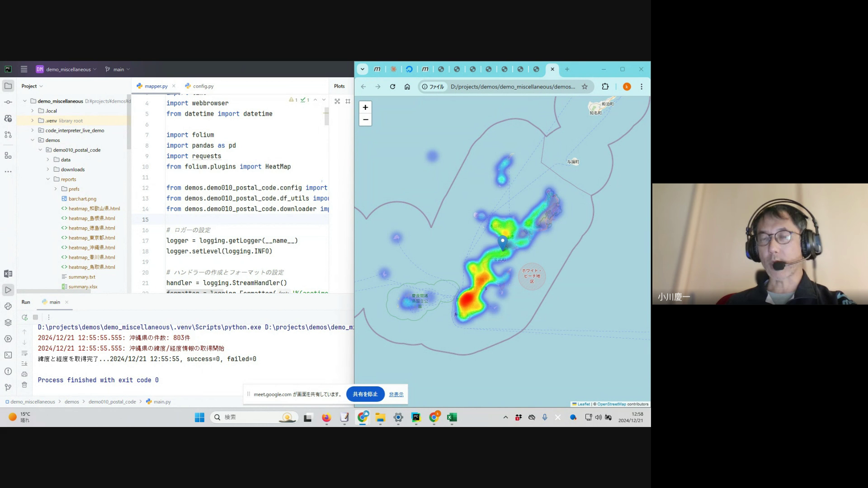Click the print console output icon
Viewport: 868px width, 488px height.
(24, 374)
